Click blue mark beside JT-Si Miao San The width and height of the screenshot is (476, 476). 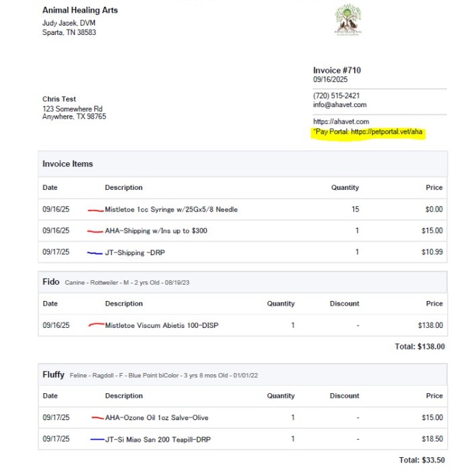pyautogui.click(x=96, y=439)
